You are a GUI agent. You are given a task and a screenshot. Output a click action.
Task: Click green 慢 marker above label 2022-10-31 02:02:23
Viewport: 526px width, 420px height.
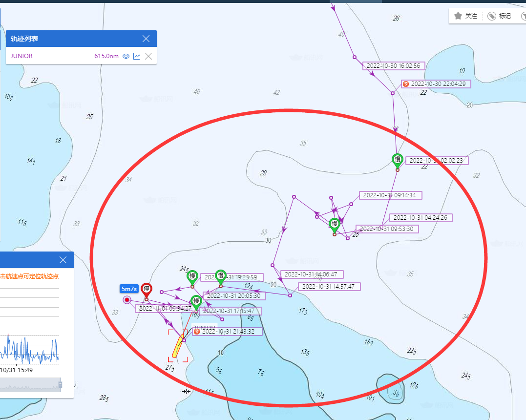(x=397, y=160)
